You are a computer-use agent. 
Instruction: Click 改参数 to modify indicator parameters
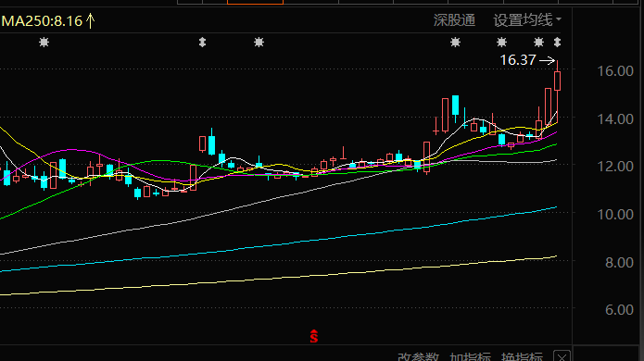[x=418, y=356]
